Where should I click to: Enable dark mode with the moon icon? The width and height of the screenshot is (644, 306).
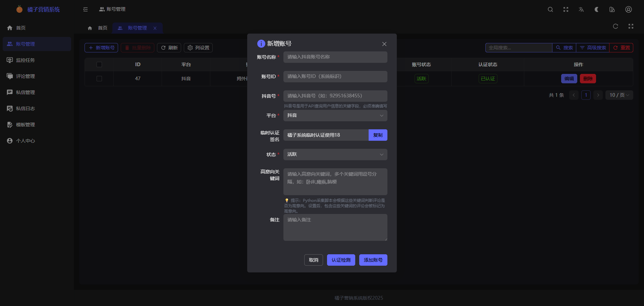click(597, 9)
